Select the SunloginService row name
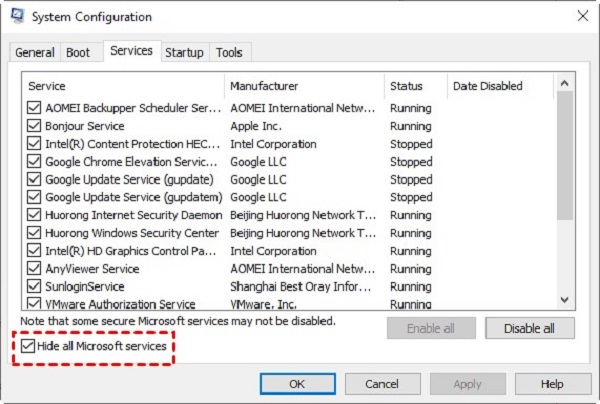The width and height of the screenshot is (600, 404). 85,287
